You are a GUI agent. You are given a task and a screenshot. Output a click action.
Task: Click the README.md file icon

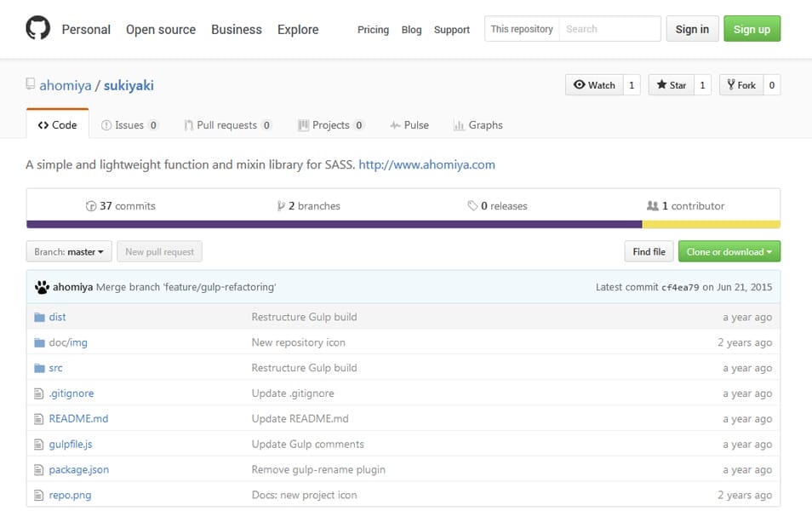tap(38, 419)
